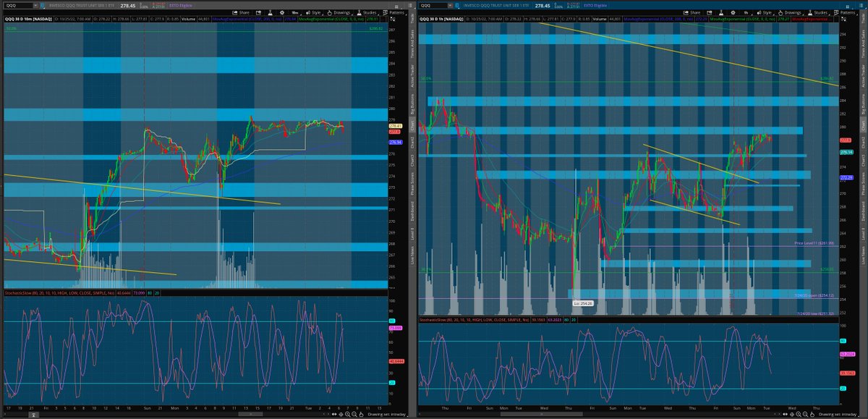Expand the Style dropdown chevron on the right chart
Screen dimensions: 868x419
775,12
